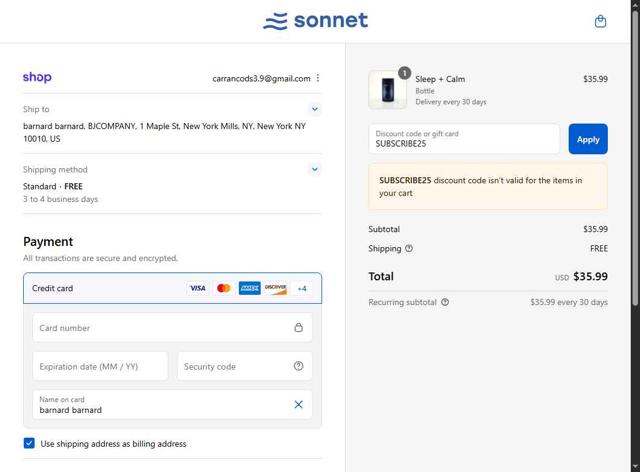Click the Sleep + Calm product name
640x472 pixels.
pos(440,79)
